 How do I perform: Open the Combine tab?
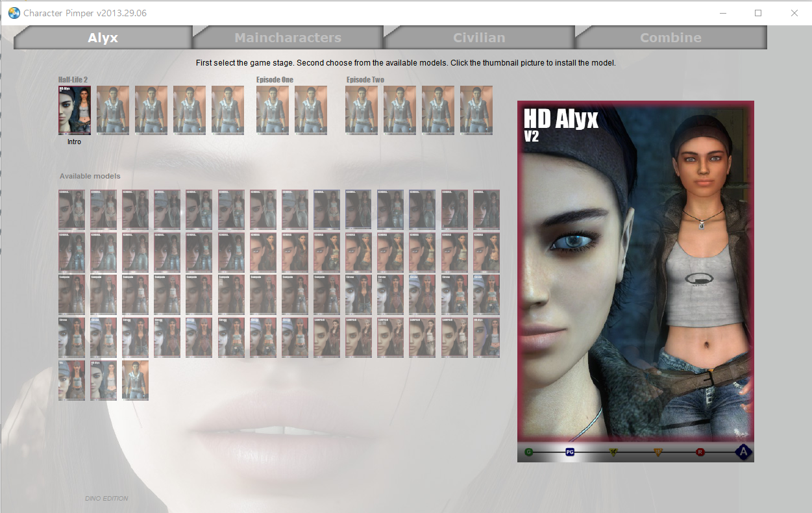click(x=671, y=37)
